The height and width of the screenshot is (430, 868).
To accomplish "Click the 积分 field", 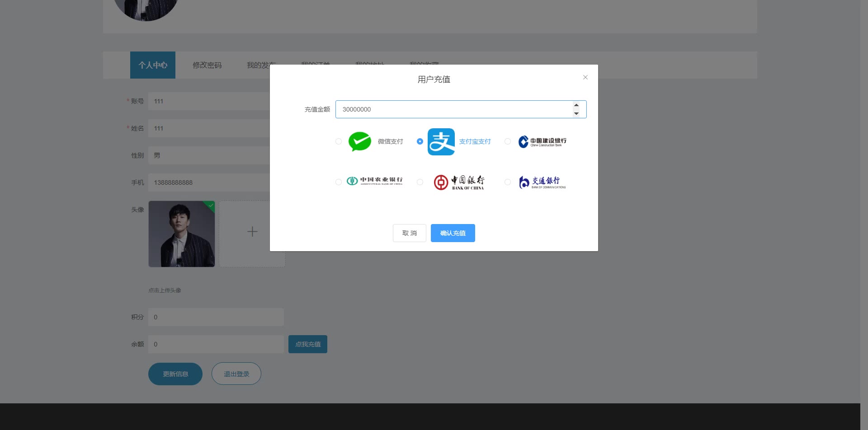I will 216,317.
